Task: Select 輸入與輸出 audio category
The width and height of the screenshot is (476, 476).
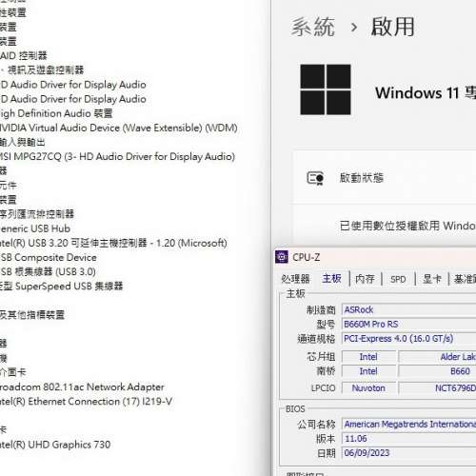Action: coord(22,142)
